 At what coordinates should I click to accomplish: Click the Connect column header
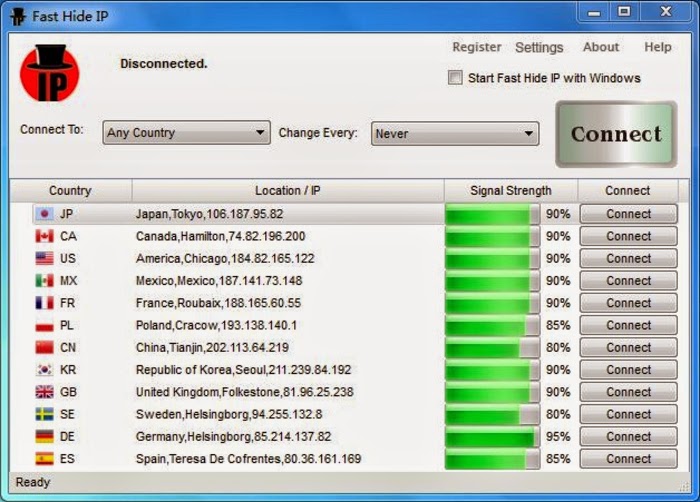628,191
